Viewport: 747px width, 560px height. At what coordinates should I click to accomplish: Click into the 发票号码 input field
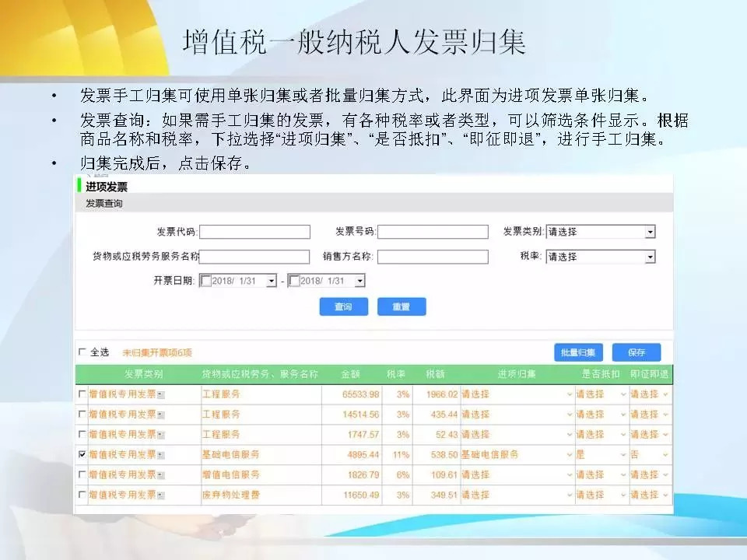coord(433,232)
